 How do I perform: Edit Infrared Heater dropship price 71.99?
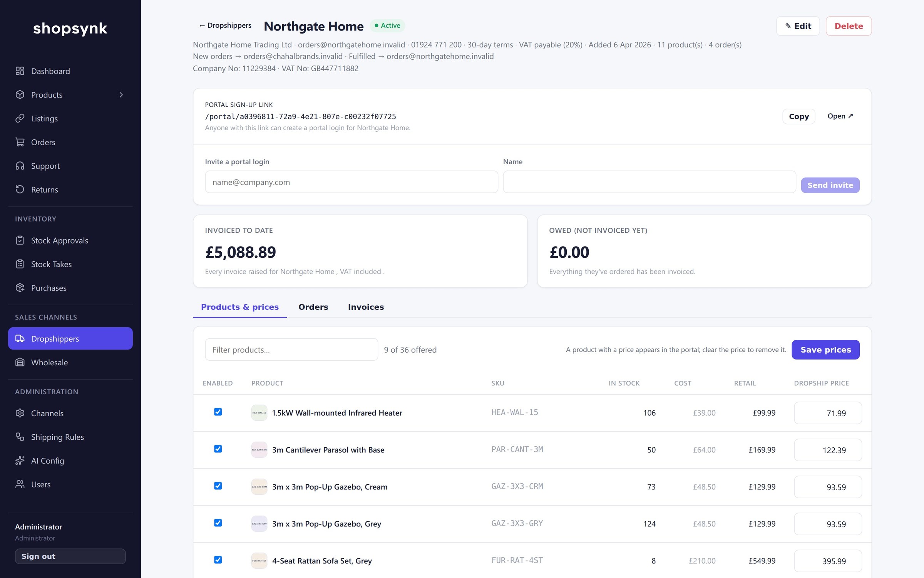[x=828, y=413]
